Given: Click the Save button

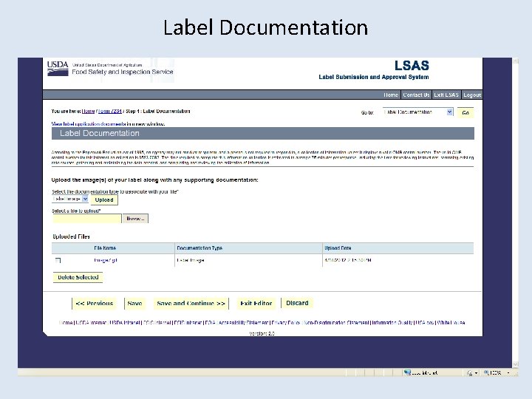Looking at the screenshot, I should [x=134, y=304].
